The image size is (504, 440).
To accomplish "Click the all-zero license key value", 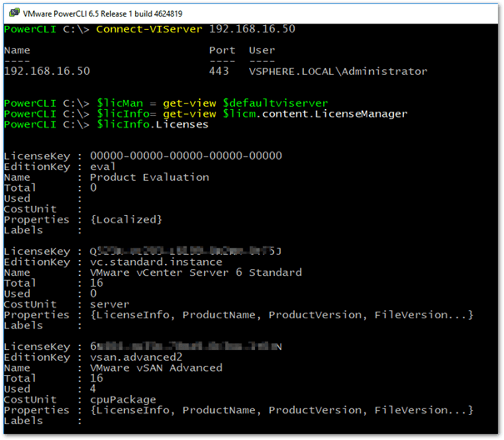I will tap(186, 156).
